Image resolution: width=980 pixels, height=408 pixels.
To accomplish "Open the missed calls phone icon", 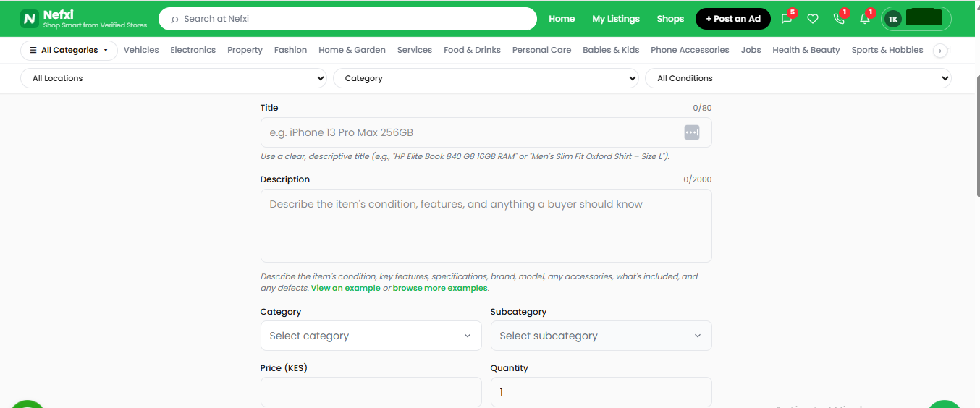I will (x=839, y=19).
